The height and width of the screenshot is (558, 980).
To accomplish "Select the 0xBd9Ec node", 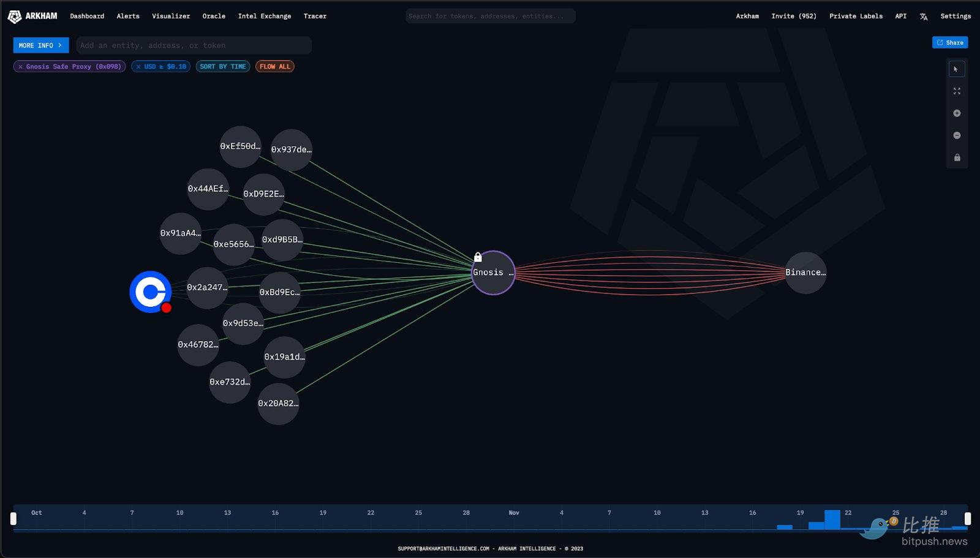I will coord(279,293).
